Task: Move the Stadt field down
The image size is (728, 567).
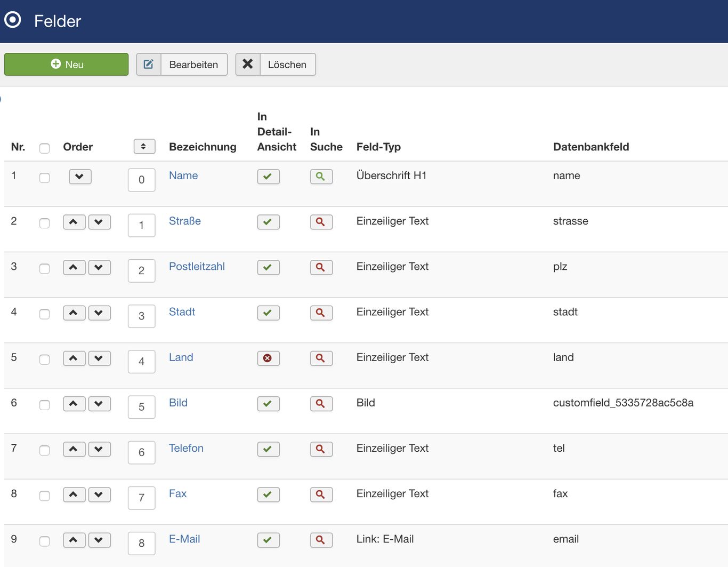Action: 100,313
